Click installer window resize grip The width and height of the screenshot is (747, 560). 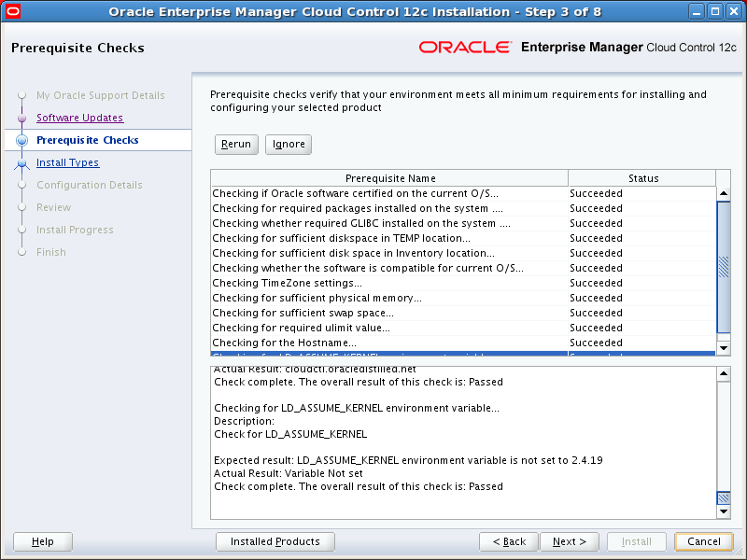[x=740, y=553]
